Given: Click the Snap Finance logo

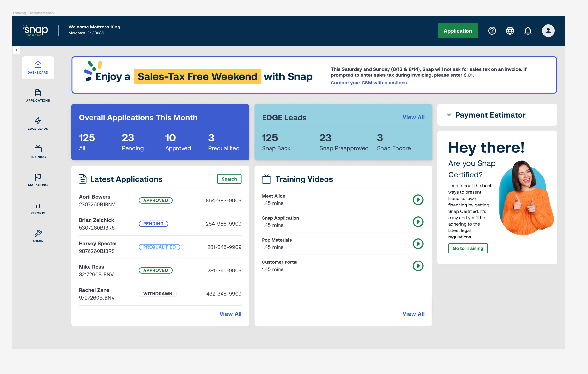Looking at the screenshot, I should click(x=35, y=31).
